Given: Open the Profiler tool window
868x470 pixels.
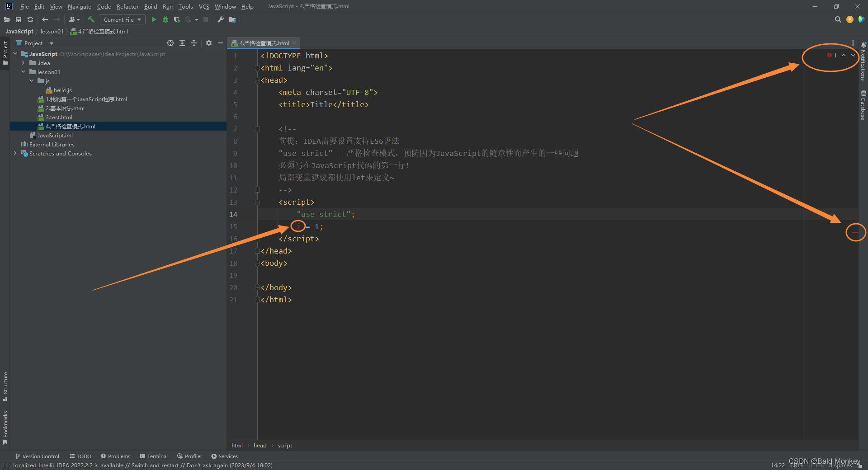Looking at the screenshot, I should click(x=190, y=456).
